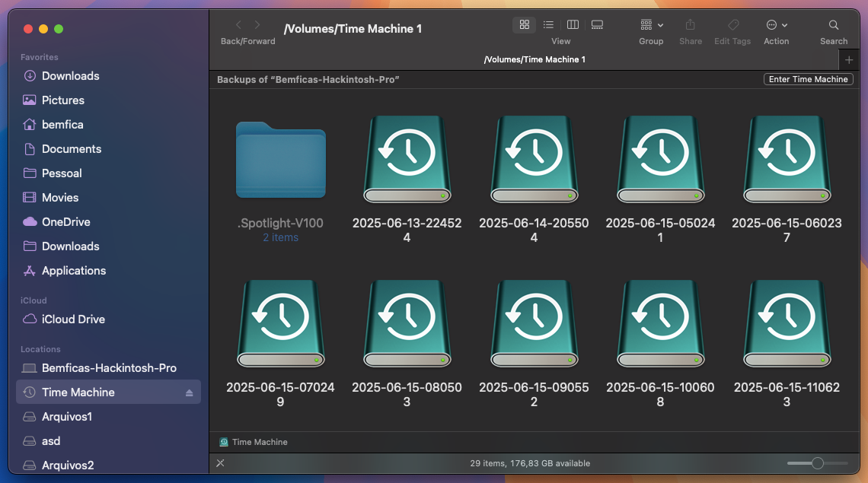Select Bemficas-Hackintosh-Pro location
The width and height of the screenshot is (868, 483).
tap(108, 368)
